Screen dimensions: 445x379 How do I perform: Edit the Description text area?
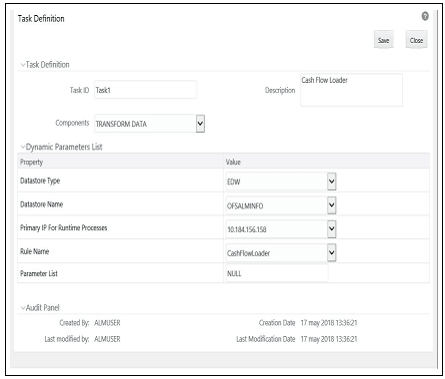(x=351, y=90)
